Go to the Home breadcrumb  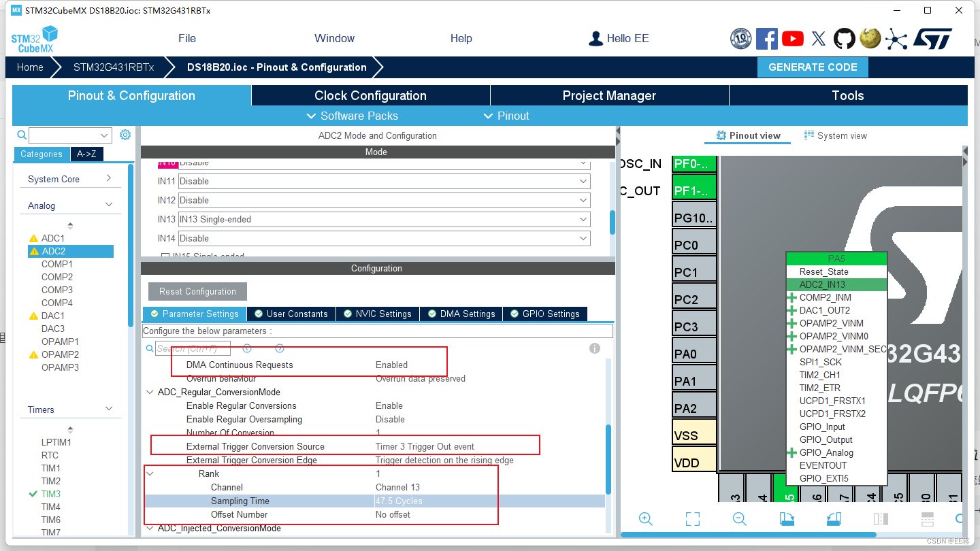pyautogui.click(x=30, y=67)
